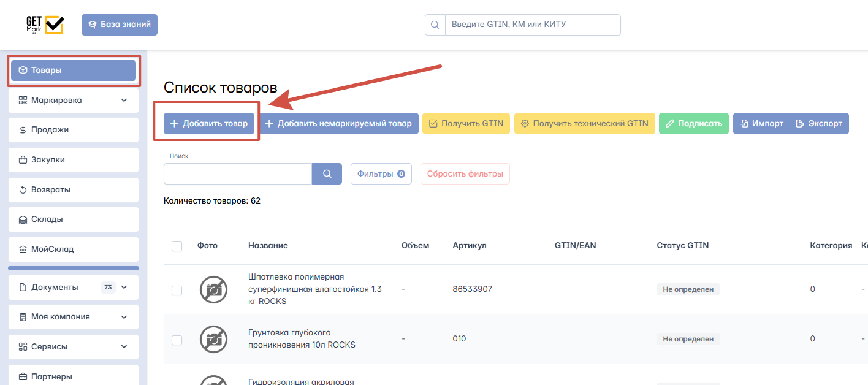
Task: Go to Склады section
Action: [x=74, y=219]
